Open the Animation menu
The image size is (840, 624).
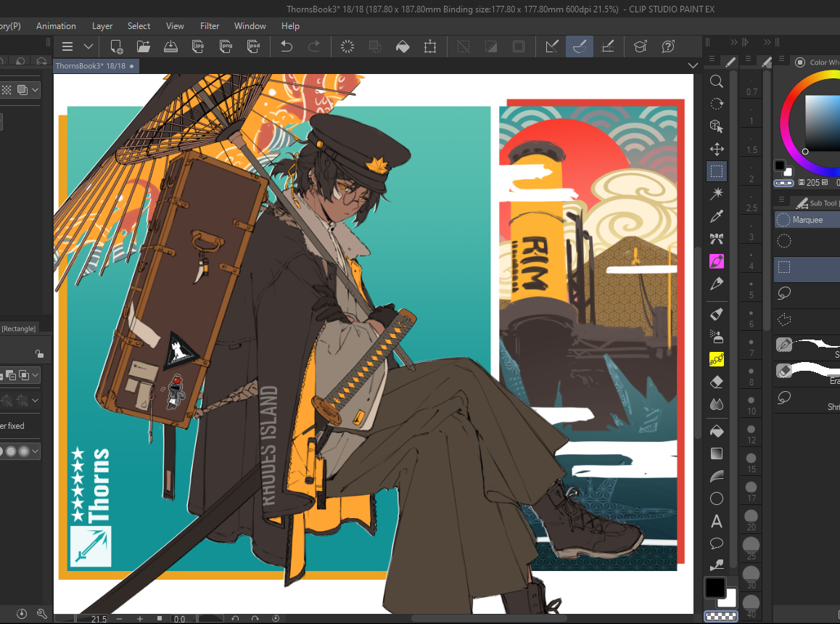tap(57, 25)
